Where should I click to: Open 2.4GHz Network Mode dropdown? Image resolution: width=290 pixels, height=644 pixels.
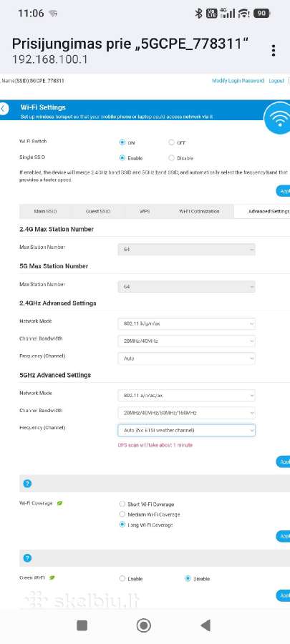coord(186,323)
